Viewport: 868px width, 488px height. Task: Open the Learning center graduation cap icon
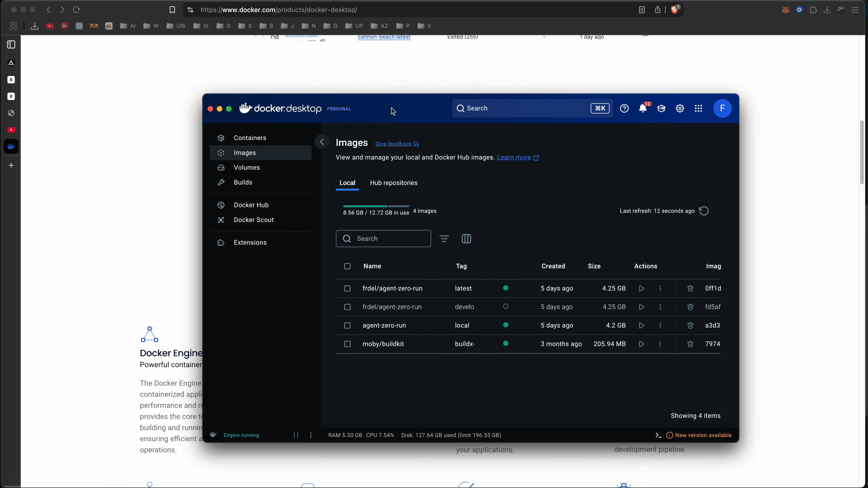(x=661, y=108)
